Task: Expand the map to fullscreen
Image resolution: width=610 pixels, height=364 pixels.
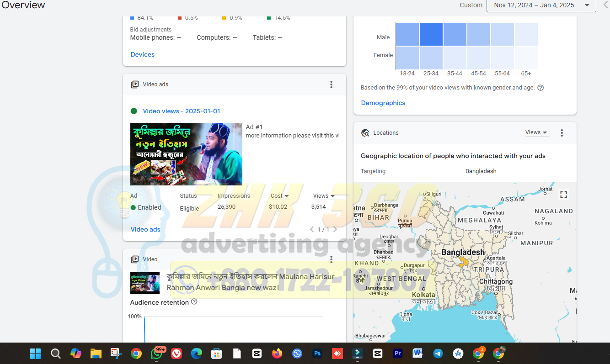Action: click(563, 195)
